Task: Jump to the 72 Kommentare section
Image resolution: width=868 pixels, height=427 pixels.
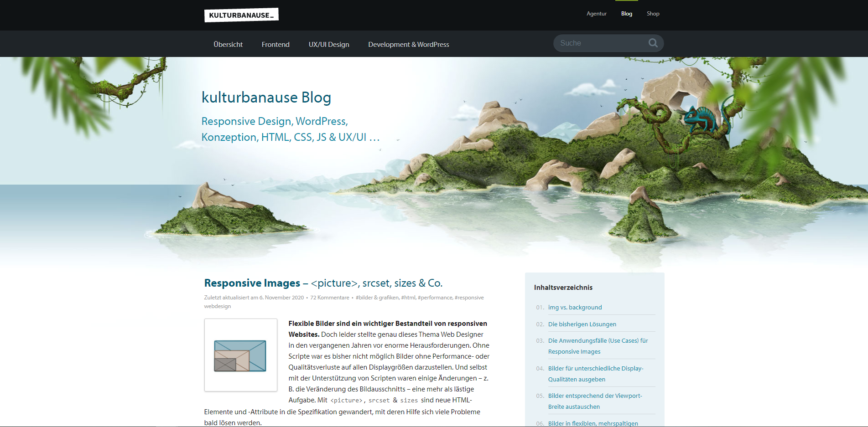Action: (x=329, y=298)
